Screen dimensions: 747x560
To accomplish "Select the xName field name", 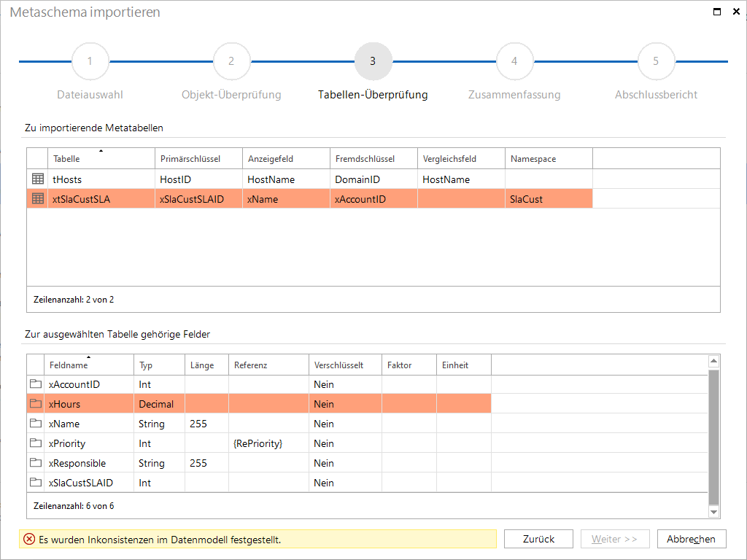I will coord(64,424).
